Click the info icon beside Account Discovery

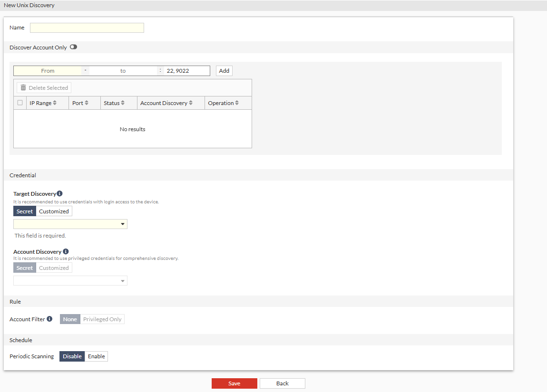[x=66, y=251]
